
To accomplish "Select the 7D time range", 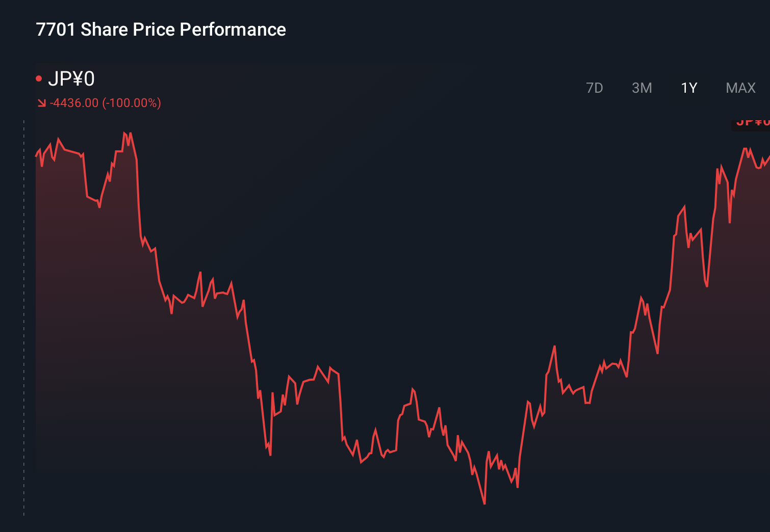I will [x=595, y=88].
